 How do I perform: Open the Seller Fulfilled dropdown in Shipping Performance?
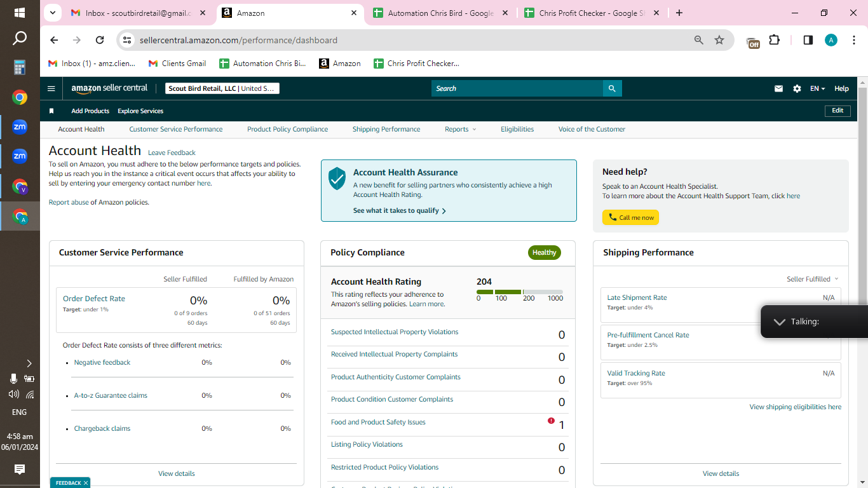[813, 279]
